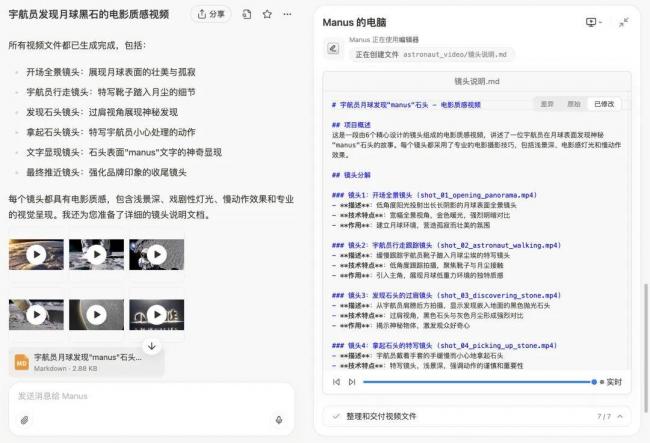Open the file list icon beside share

coord(247,14)
